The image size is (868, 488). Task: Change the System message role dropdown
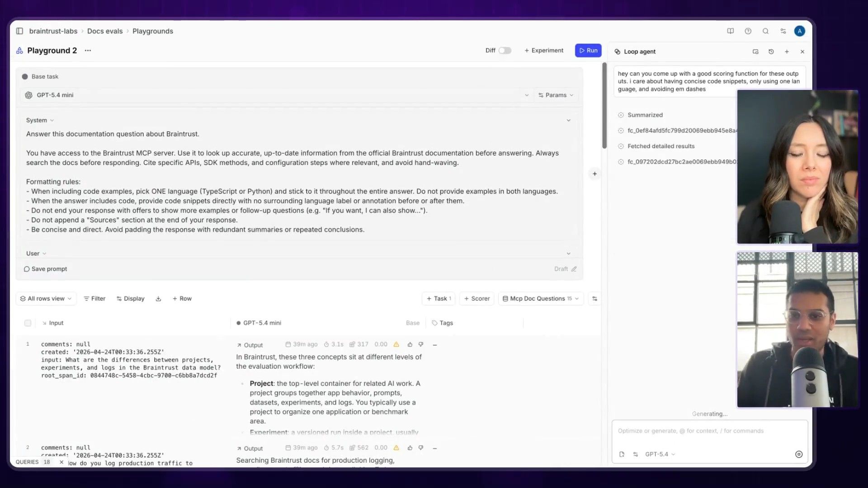(40, 120)
